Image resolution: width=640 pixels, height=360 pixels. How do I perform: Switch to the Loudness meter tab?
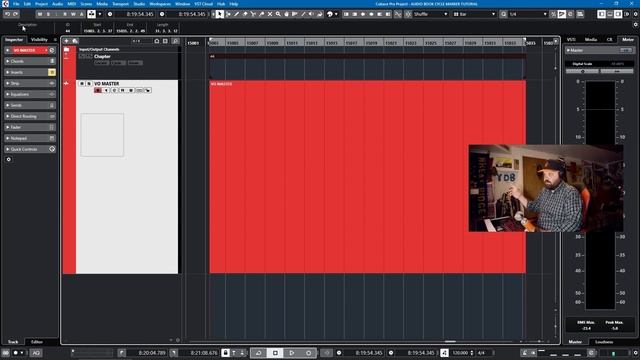604,342
